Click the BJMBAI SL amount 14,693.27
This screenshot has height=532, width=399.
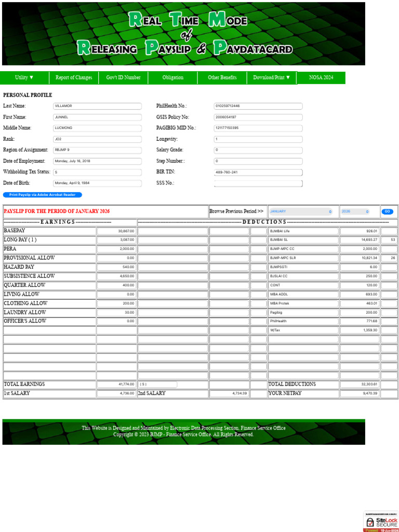[x=360, y=240]
